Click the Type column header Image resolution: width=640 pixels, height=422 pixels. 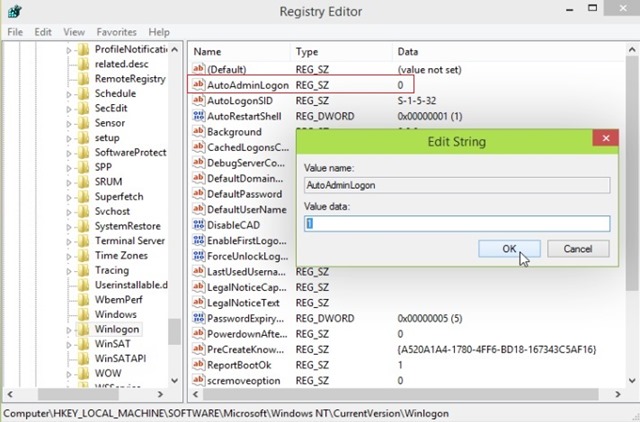[x=341, y=52]
